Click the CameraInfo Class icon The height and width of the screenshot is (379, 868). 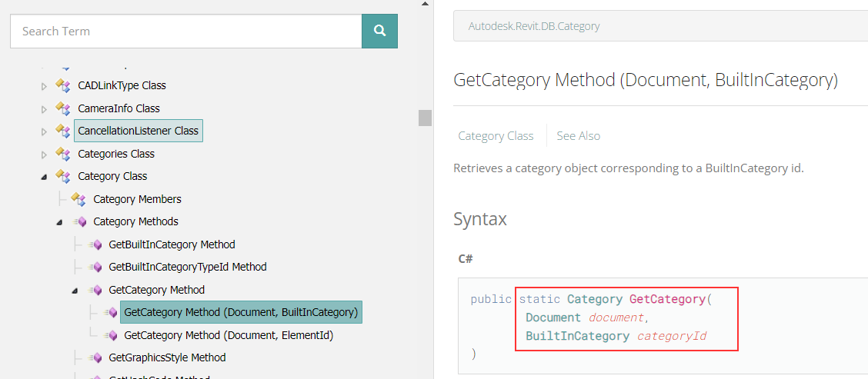pos(62,108)
